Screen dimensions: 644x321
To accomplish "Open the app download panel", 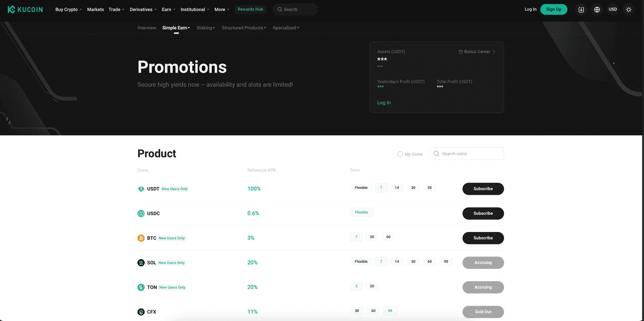I will 581,9.
